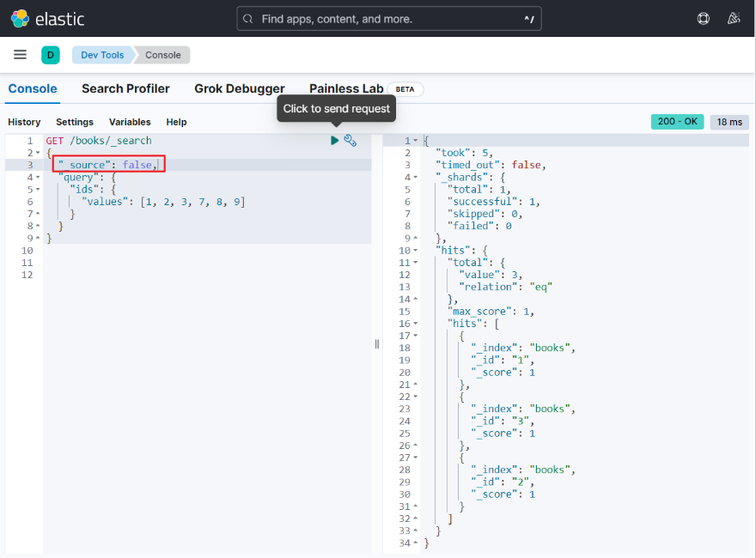Click "_id": "2" in the response
The height and width of the screenshot is (558, 756).
tap(502, 482)
